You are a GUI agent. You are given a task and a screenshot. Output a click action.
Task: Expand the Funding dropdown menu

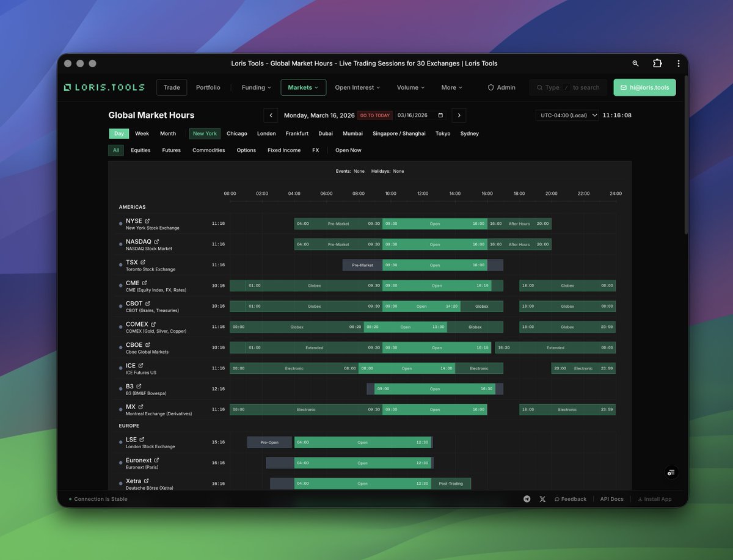[x=257, y=87]
